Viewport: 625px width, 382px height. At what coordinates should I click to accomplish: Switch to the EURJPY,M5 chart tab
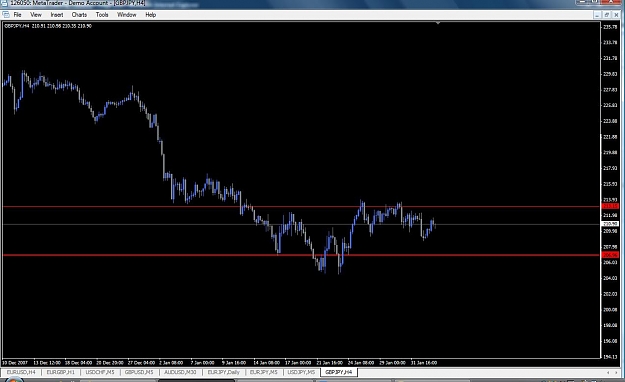point(264,372)
